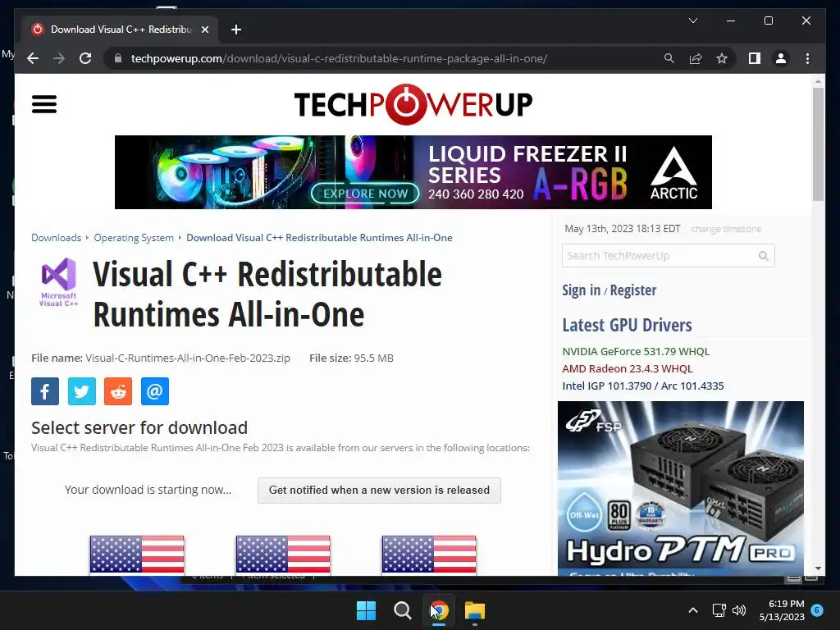
Task: Open a new browser tab
Action: tap(235, 30)
